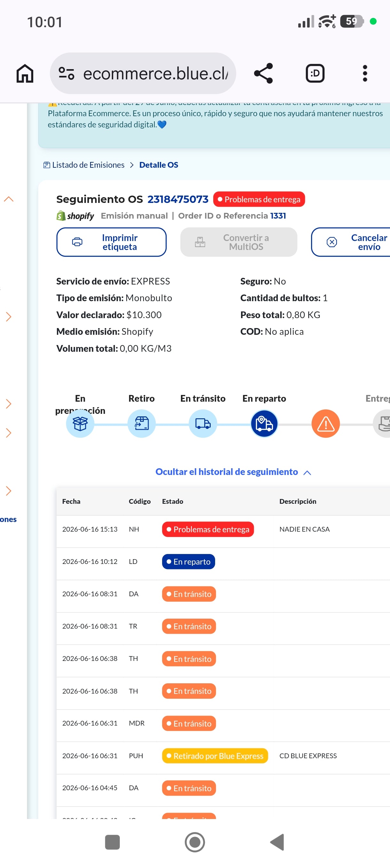Click Retirado por Blue Express status
Viewport: 390px width, 868px height.
pos(215,756)
